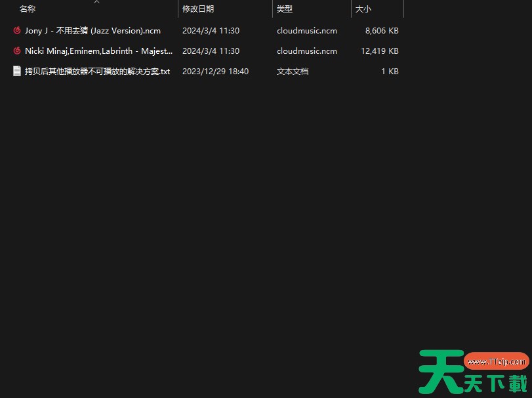This screenshot has height=398, width=532.
Task: Click the 文本文档 type cell
Action: click(293, 72)
